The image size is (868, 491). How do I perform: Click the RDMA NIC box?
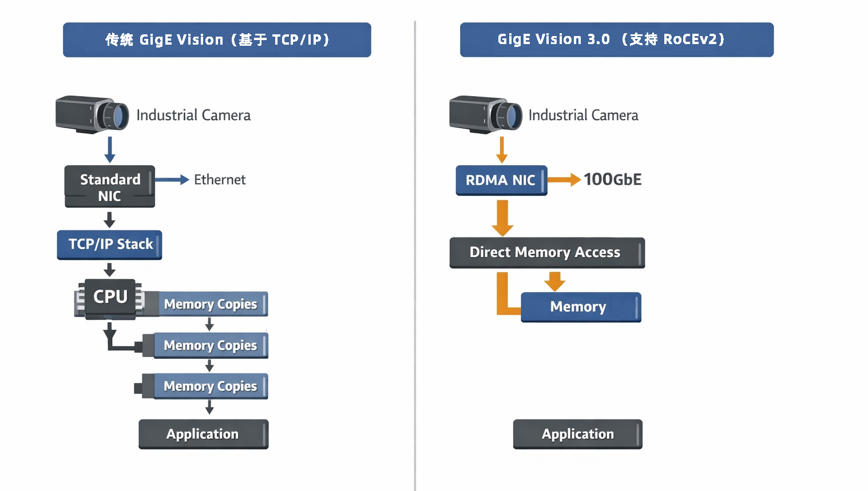pos(501,180)
